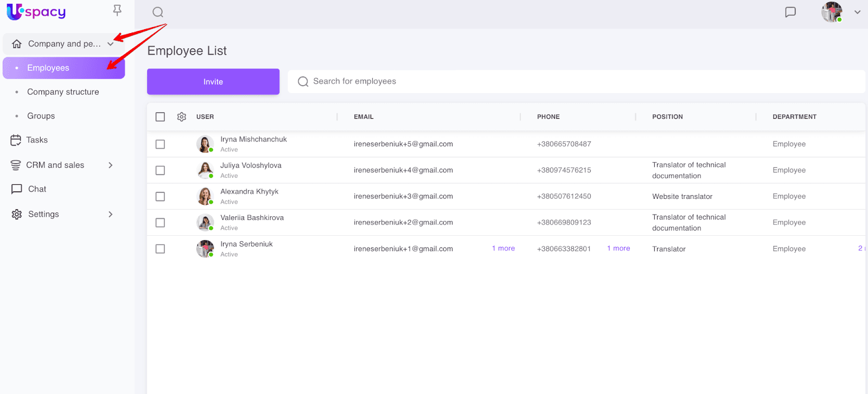Click the Tasks calendar icon in sidebar
Screen dimensions: 868x394
(x=16, y=140)
